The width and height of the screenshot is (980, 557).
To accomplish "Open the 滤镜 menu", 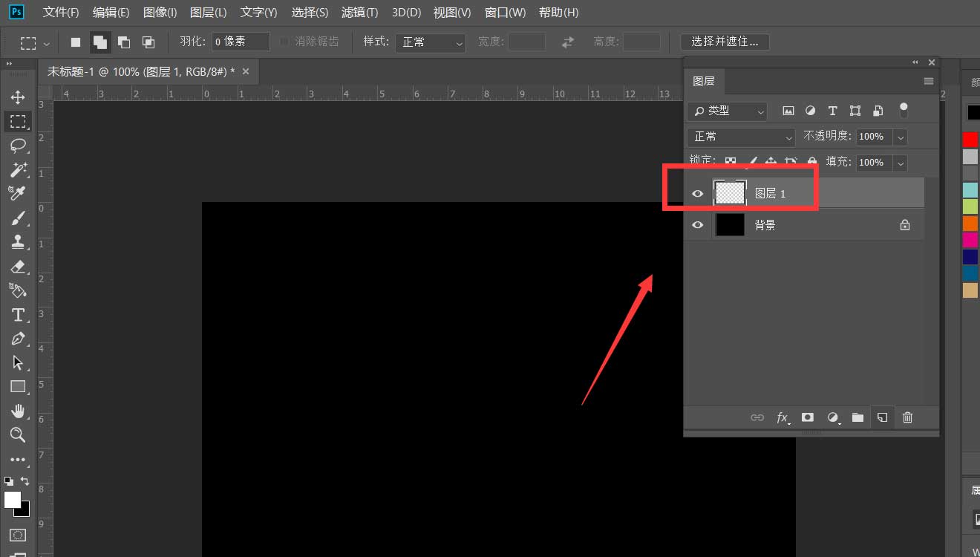I will (359, 12).
